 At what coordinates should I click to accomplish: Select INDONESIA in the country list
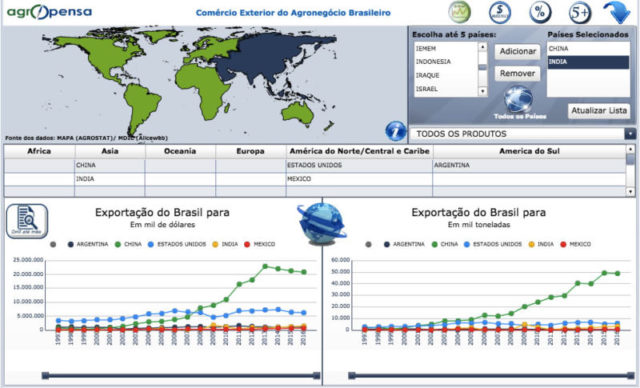(x=433, y=62)
